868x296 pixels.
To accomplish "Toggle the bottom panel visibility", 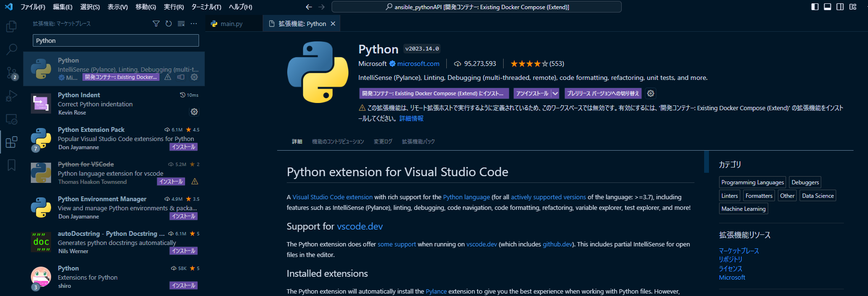I will pyautogui.click(x=828, y=7).
